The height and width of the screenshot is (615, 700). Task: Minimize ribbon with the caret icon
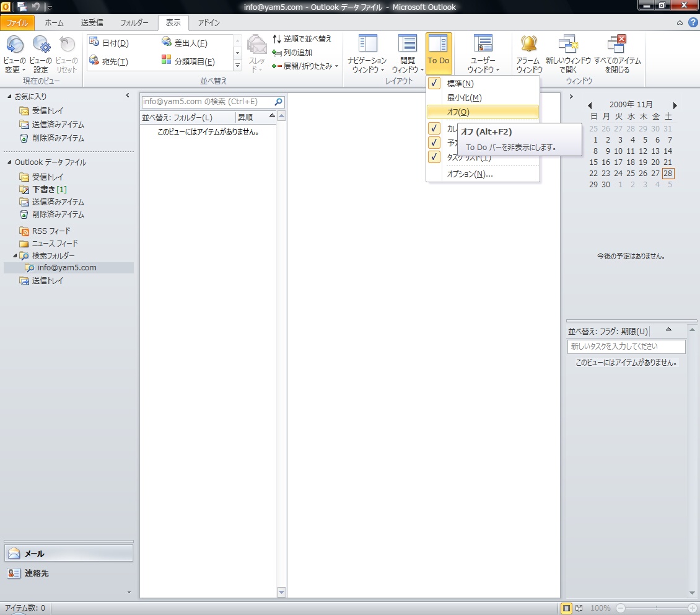point(680,23)
